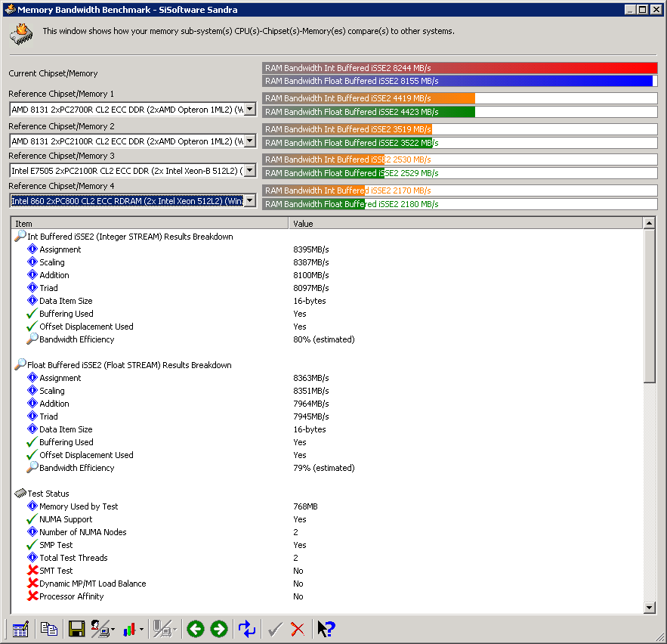Open the dropdown arrow next to the user/computer icon
Screen dimensions: 667x644
[x=113, y=630]
